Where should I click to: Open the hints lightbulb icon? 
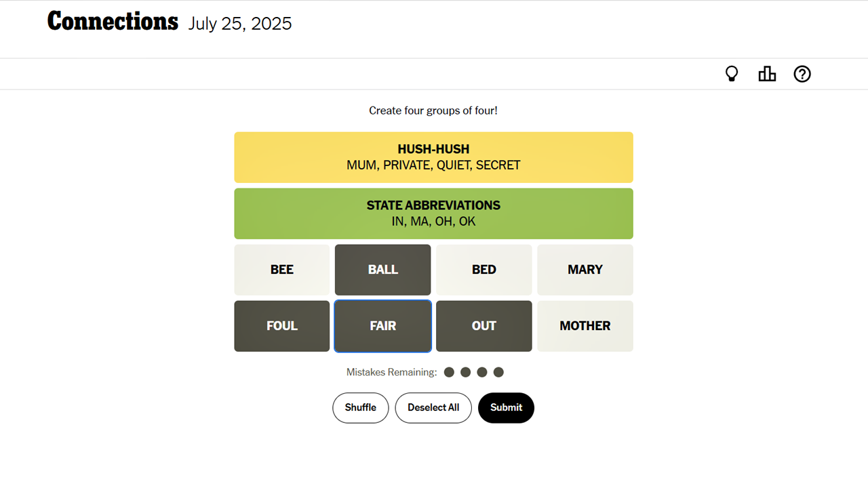pos(732,73)
